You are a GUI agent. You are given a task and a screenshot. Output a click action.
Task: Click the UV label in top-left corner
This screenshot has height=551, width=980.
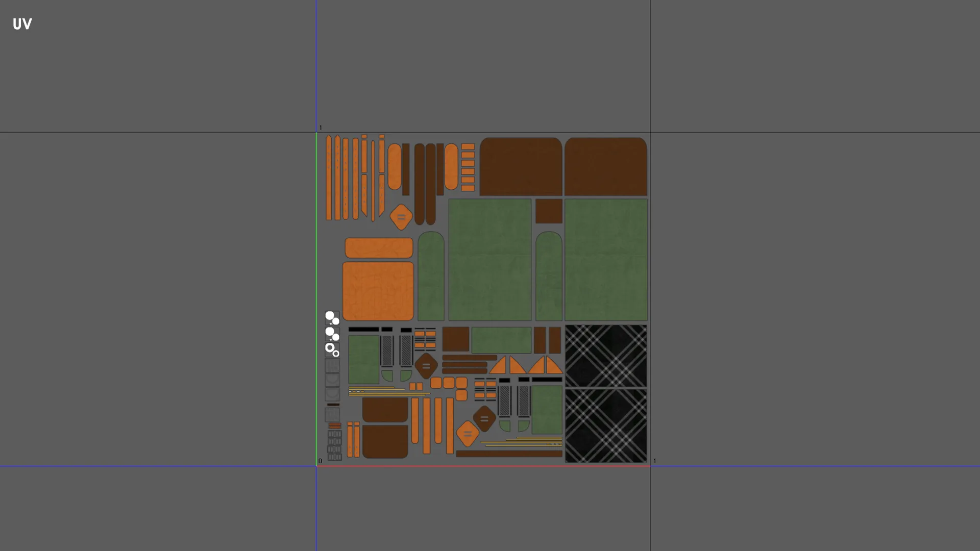(22, 24)
